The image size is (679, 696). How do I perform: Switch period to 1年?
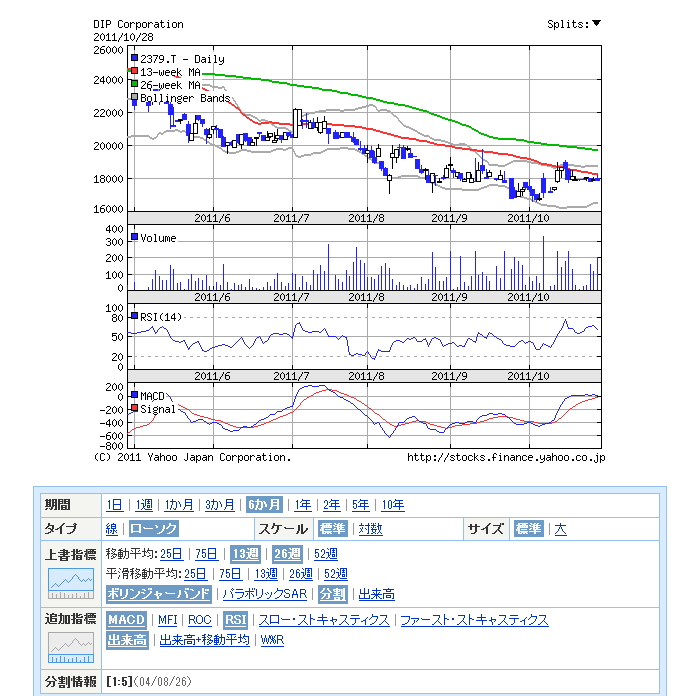pyautogui.click(x=302, y=505)
